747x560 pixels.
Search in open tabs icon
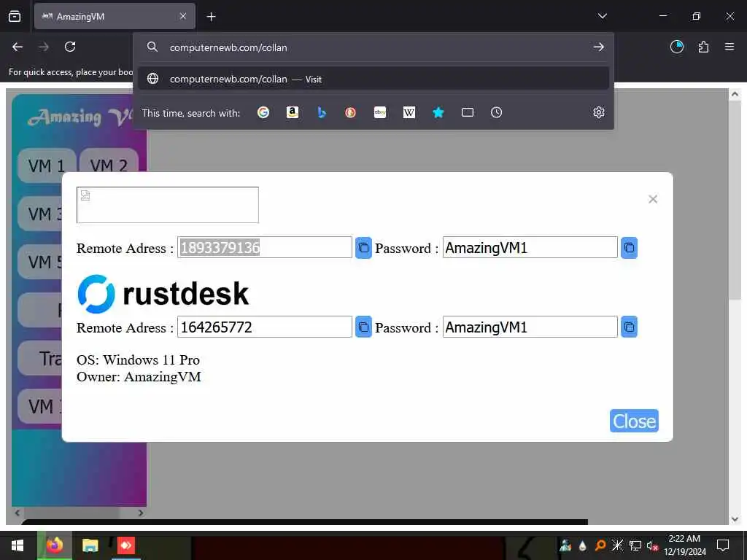[x=468, y=112]
